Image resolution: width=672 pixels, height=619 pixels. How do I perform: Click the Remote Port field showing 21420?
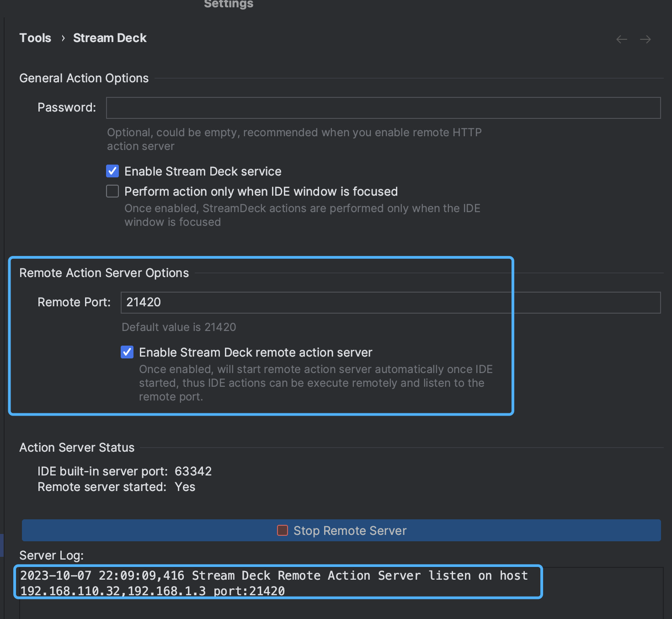(x=391, y=303)
